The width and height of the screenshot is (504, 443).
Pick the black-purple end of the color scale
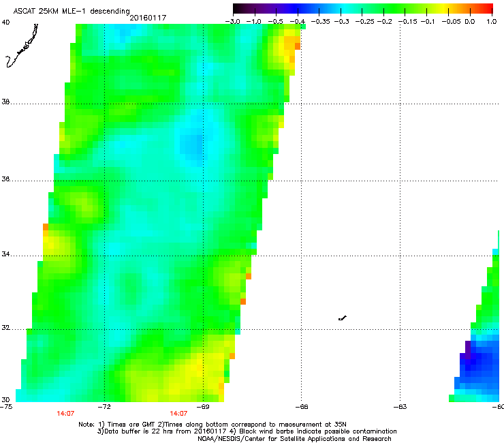click(238, 8)
